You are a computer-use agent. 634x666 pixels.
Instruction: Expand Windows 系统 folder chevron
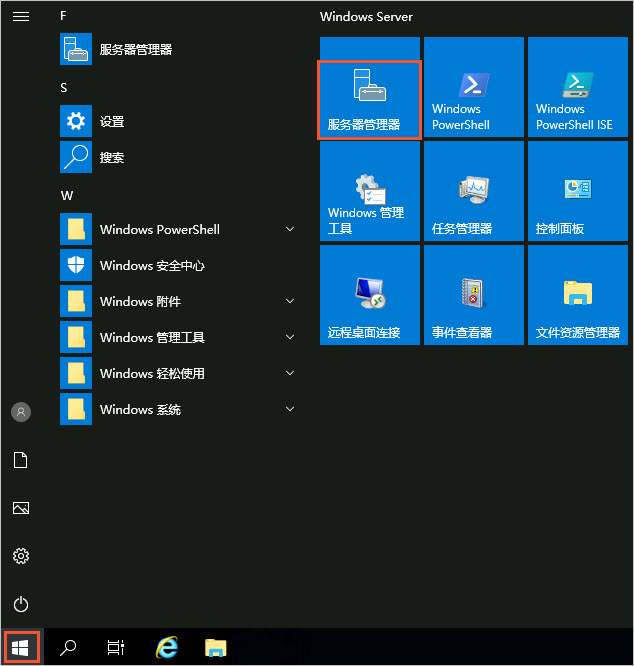click(x=290, y=409)
